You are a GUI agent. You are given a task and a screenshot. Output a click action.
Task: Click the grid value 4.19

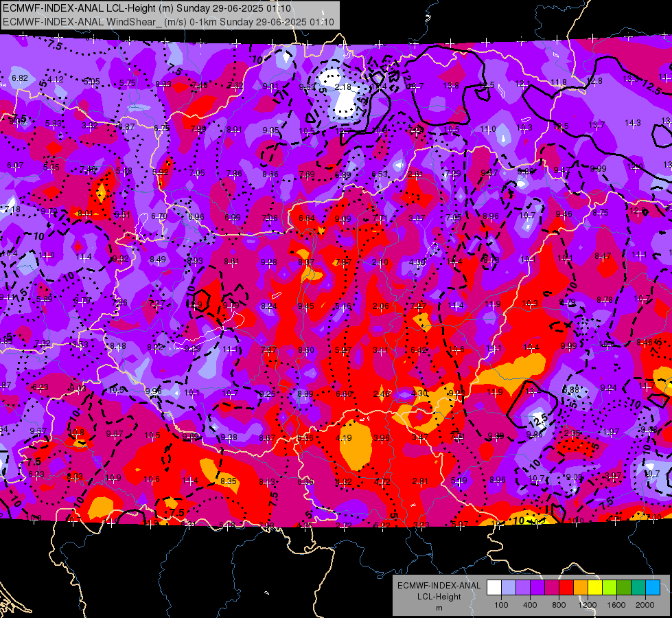pos(344,438)
